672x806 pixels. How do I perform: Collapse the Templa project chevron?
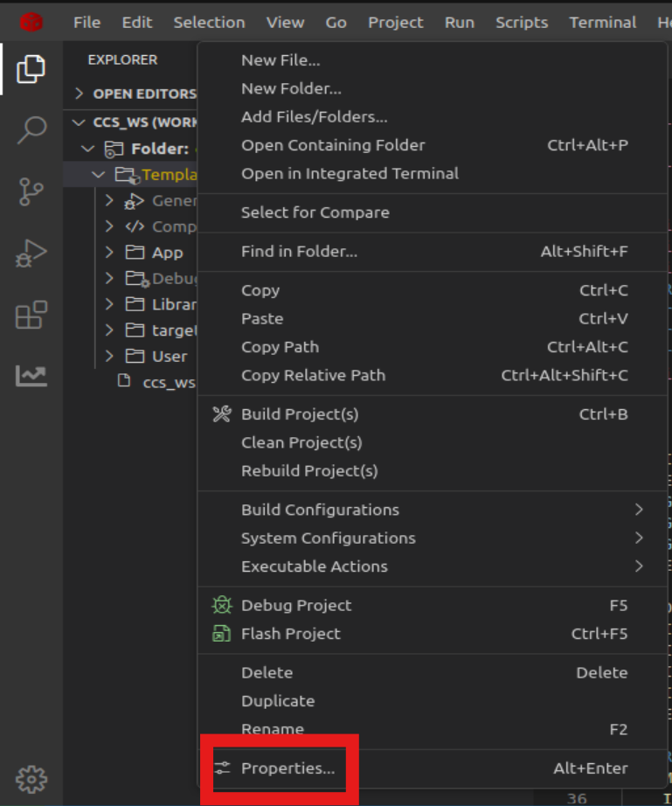pyautogui.click(x=98, y=175)
